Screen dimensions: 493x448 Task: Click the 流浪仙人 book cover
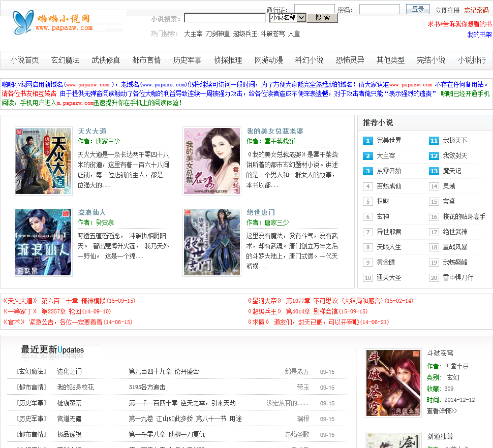[x=43, y=242]
